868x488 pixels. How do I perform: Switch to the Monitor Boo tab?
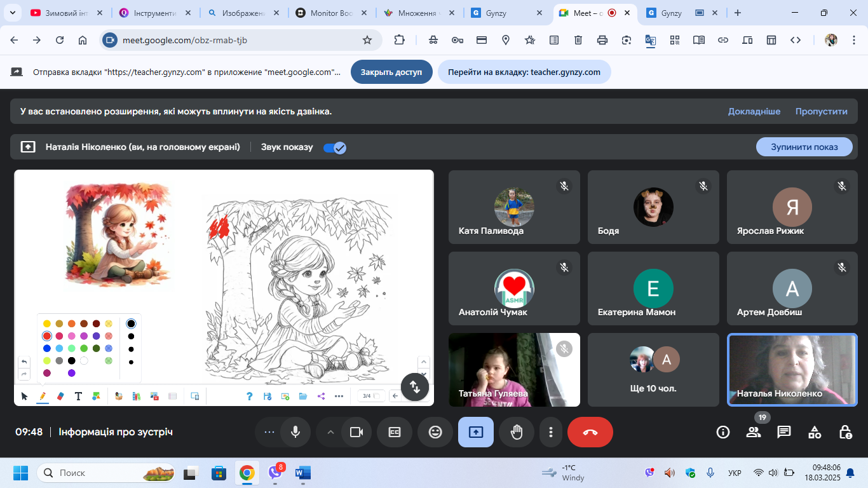coord(330,13)
